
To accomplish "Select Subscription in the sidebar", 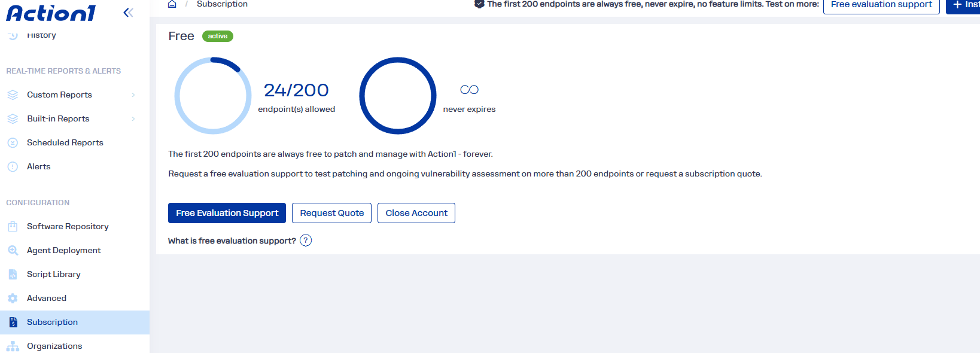I will pyautogui.click(x=75, y=322).
